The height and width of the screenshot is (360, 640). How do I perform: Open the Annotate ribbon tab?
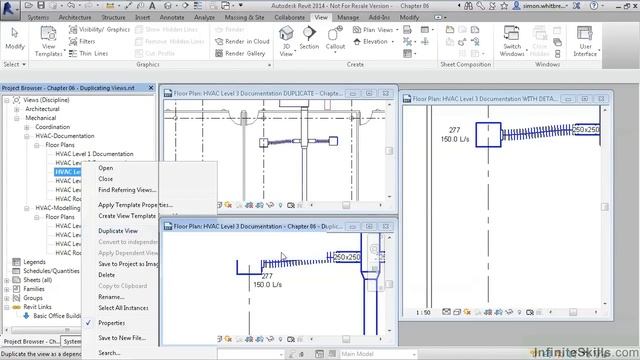click(x=172, y=18)
